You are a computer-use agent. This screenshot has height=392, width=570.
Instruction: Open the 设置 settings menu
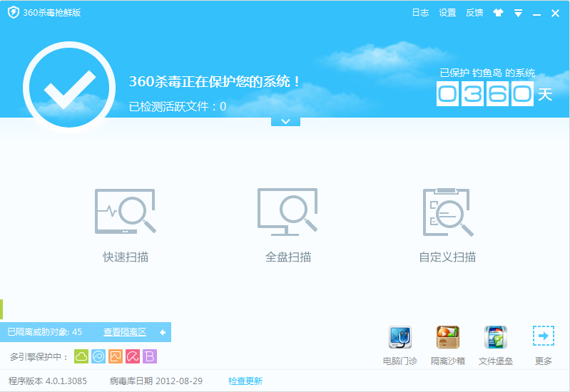click(x=447, y=13)
